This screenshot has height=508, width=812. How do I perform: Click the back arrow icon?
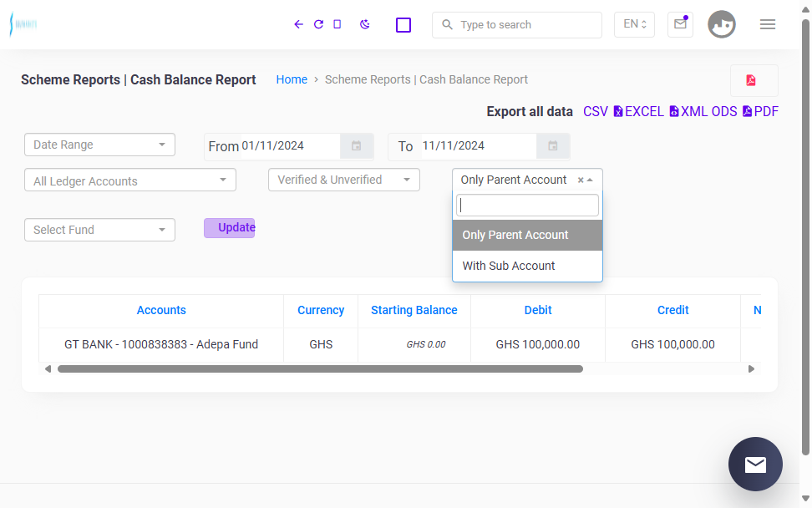coord(298,24)
